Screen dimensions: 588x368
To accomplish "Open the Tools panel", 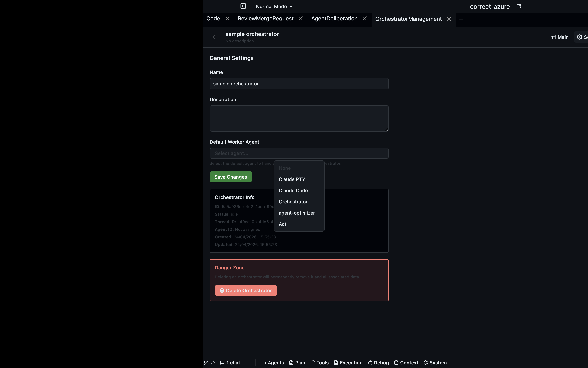I will [319, 362].
